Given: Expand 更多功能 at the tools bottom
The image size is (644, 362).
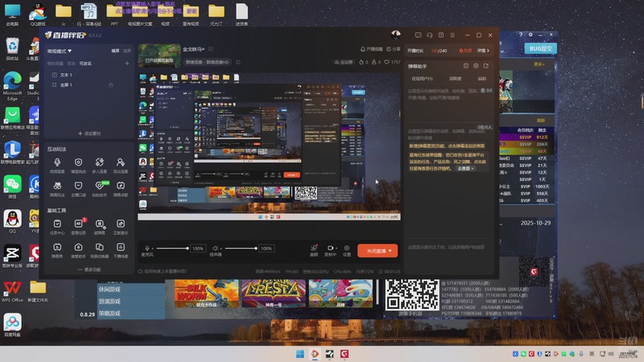Looking at the screenshot, I should pos(88,269).
